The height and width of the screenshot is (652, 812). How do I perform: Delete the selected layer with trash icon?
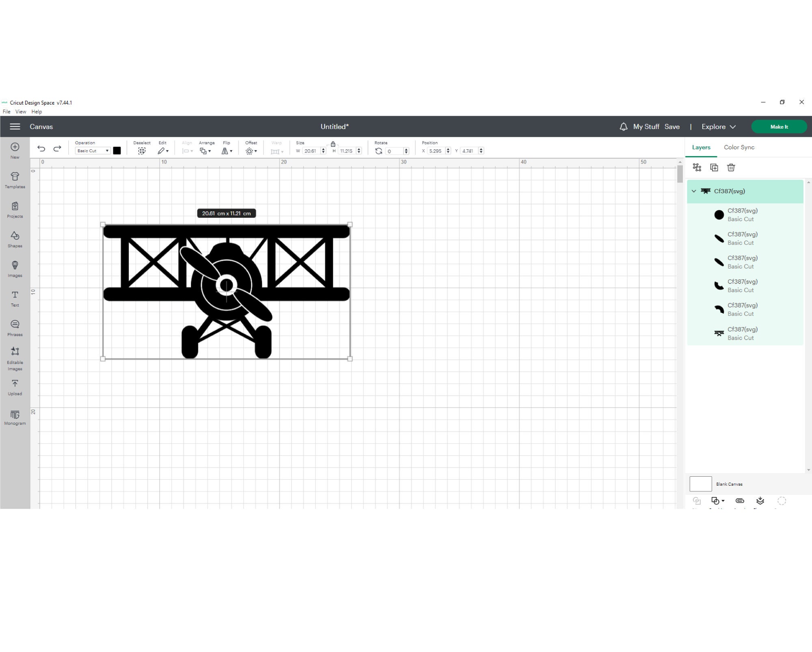tap(731, 167)
